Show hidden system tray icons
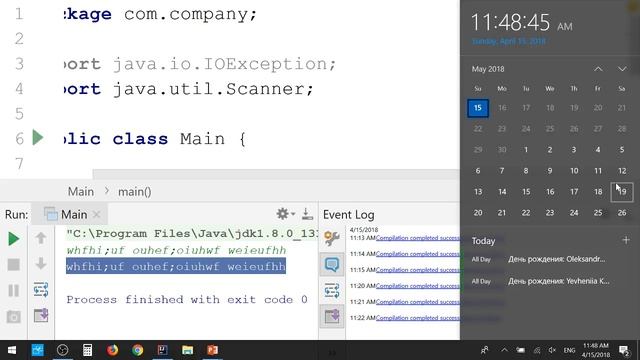 (504, 350)
